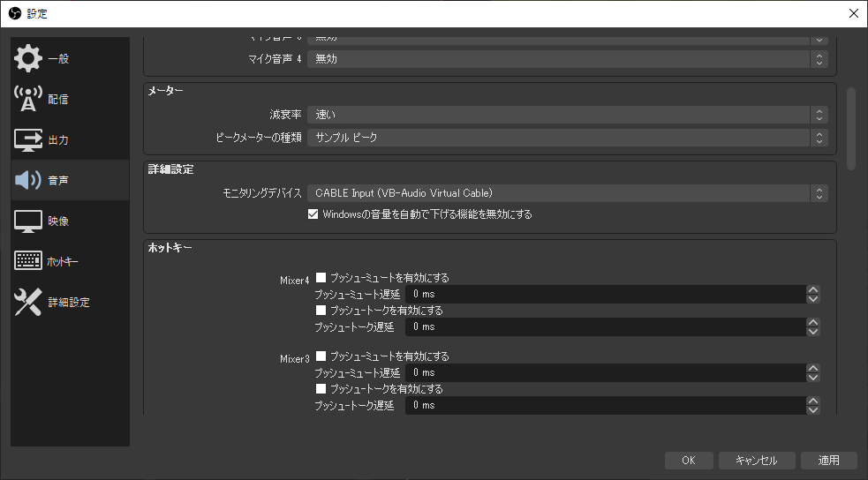Image resolution: width=868 pixels, height=480 pixels.
Task: Open the モニタリングデバイス dropdown
Action: [x=568, y=193]
